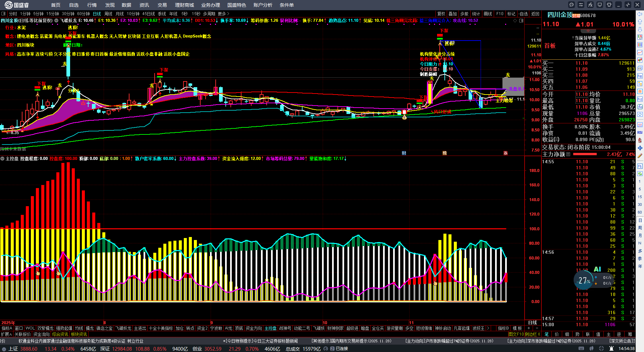
Task: Click the red main-force net amount bar
Action: 585,154
